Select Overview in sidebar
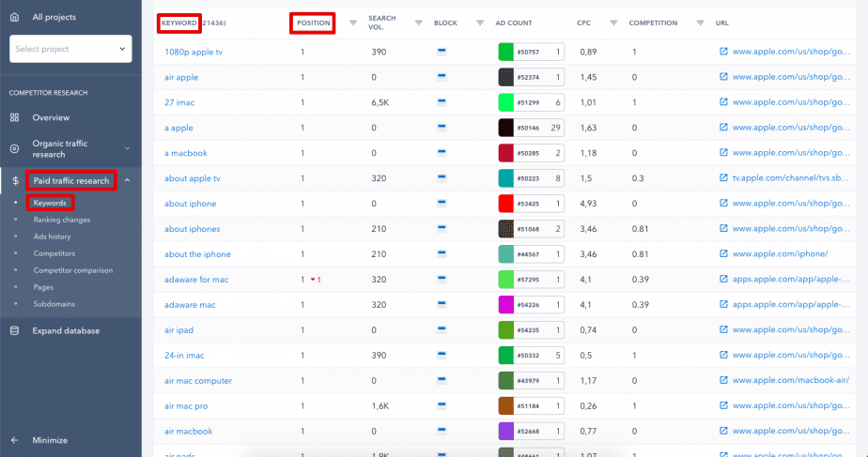The image size is (868, 457). point(51,117)
